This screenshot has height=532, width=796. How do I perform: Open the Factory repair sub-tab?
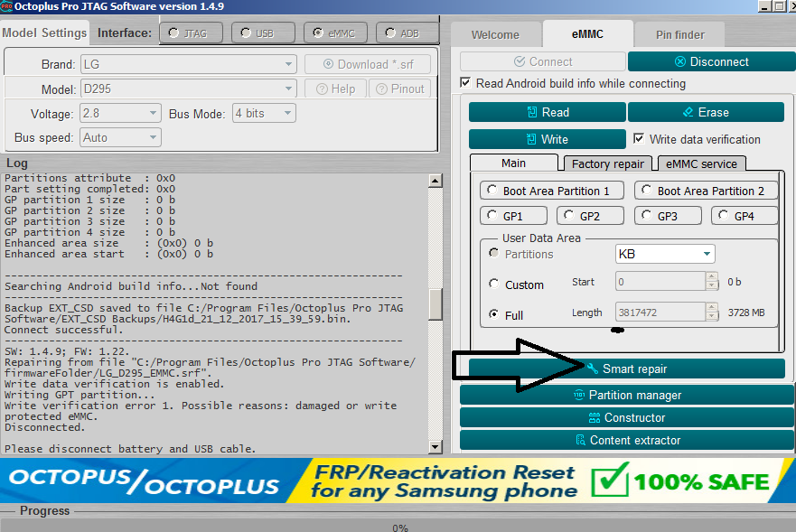(608, 163)
